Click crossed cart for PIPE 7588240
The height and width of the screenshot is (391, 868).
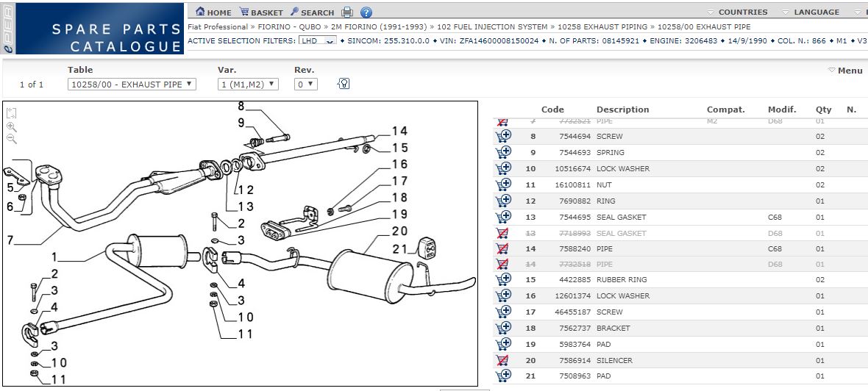(x=502, y=249)
